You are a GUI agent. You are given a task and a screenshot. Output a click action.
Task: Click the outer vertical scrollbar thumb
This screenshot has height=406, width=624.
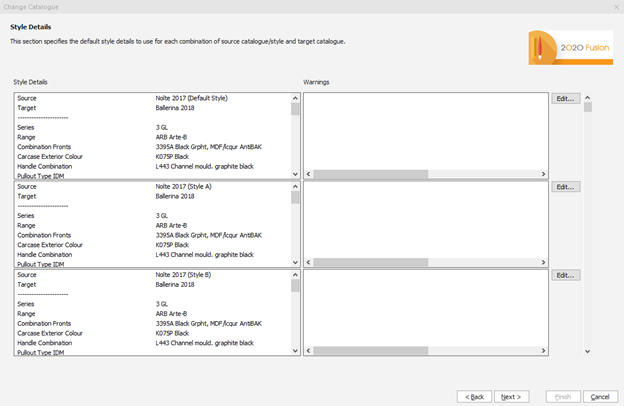pos(588,107)
